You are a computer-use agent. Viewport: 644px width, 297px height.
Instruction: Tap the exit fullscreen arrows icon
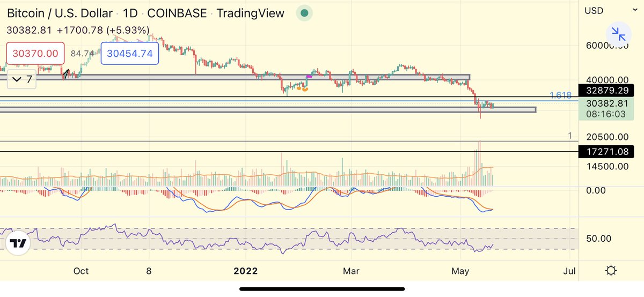pos(619,35)
